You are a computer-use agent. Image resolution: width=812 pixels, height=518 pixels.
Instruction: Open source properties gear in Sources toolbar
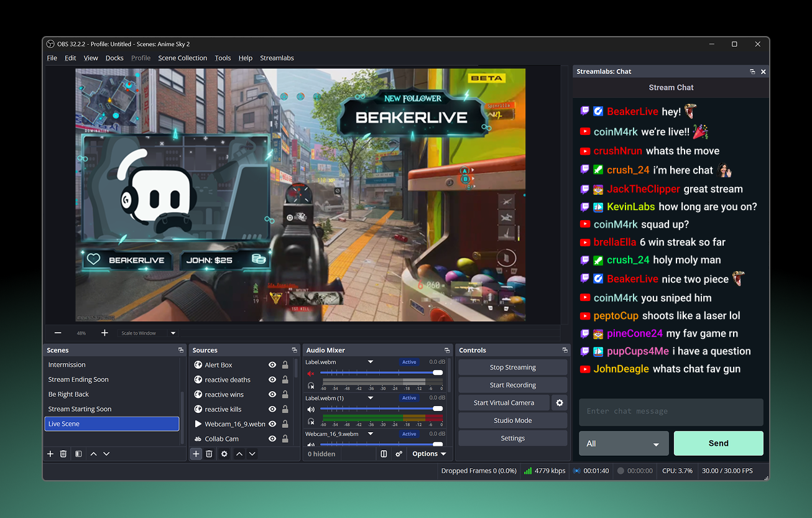(x=224, y=454)
